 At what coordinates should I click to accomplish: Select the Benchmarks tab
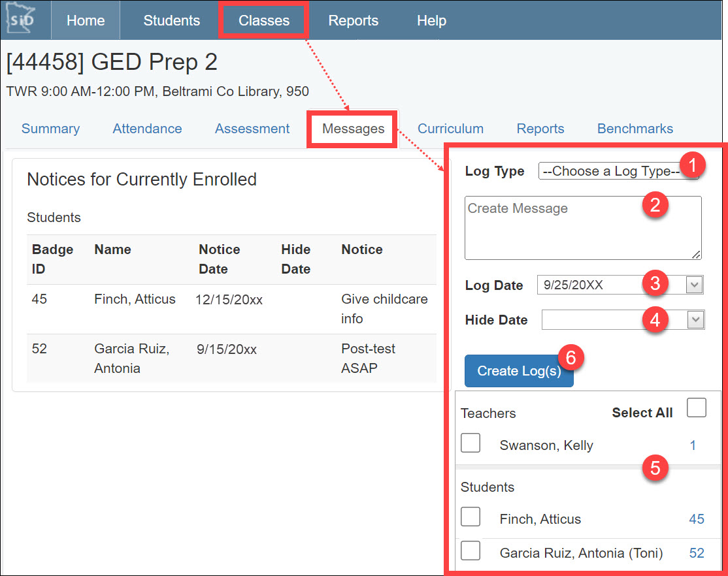(635, 129)
